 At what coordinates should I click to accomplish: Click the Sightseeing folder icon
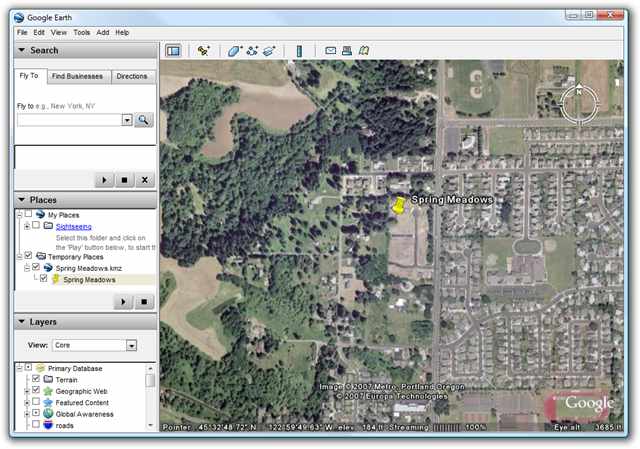[x=48, y=225]
